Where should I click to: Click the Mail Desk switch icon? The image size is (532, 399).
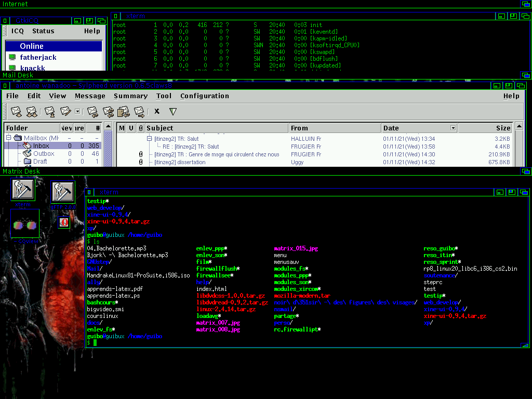coord(526,75)
